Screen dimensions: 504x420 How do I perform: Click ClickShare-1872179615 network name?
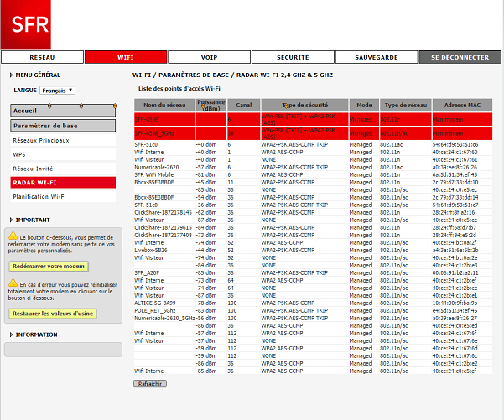pos(163,227)
